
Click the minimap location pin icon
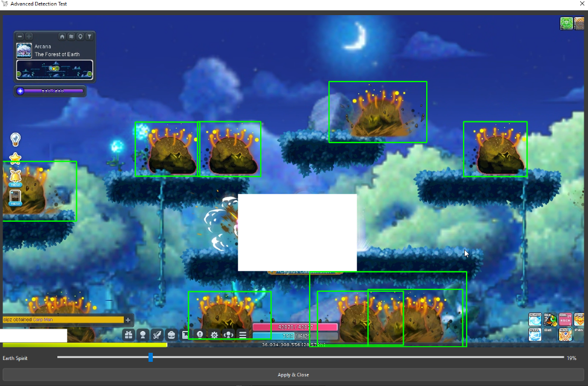[x=80, y=37]
